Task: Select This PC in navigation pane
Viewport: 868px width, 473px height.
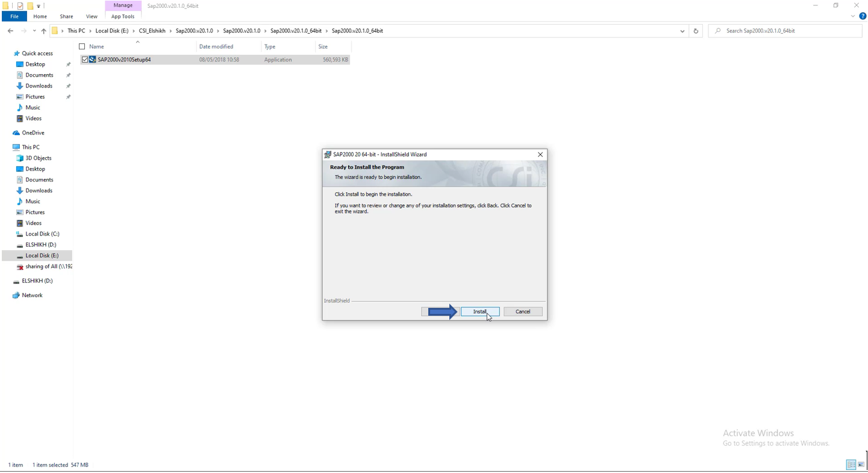Action: click(31, 148)
